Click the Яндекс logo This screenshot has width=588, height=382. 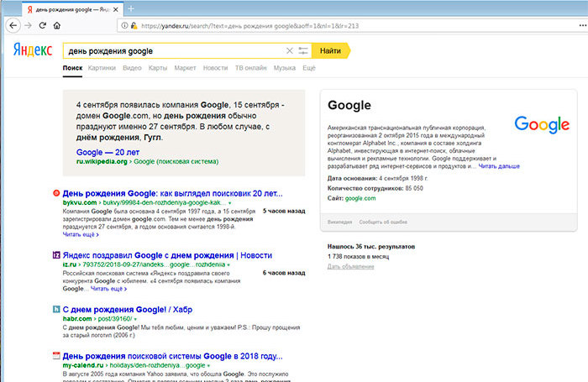pos(33,50)
